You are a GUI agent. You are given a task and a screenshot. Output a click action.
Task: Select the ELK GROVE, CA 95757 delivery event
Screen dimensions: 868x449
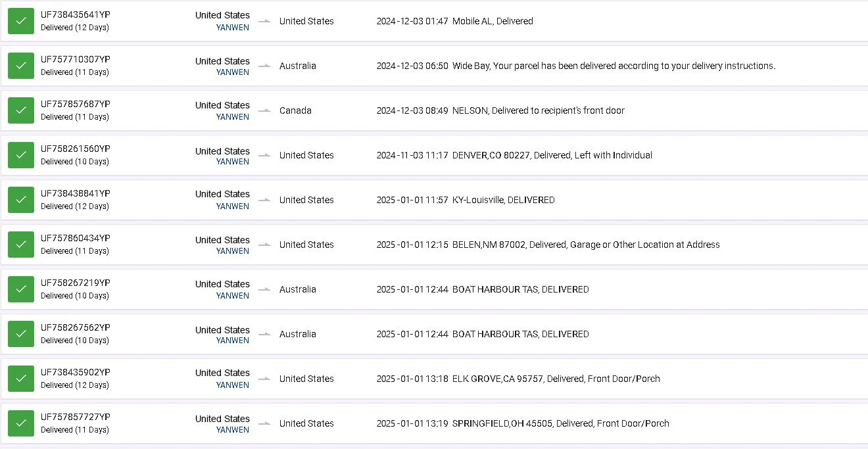point(556,379)
